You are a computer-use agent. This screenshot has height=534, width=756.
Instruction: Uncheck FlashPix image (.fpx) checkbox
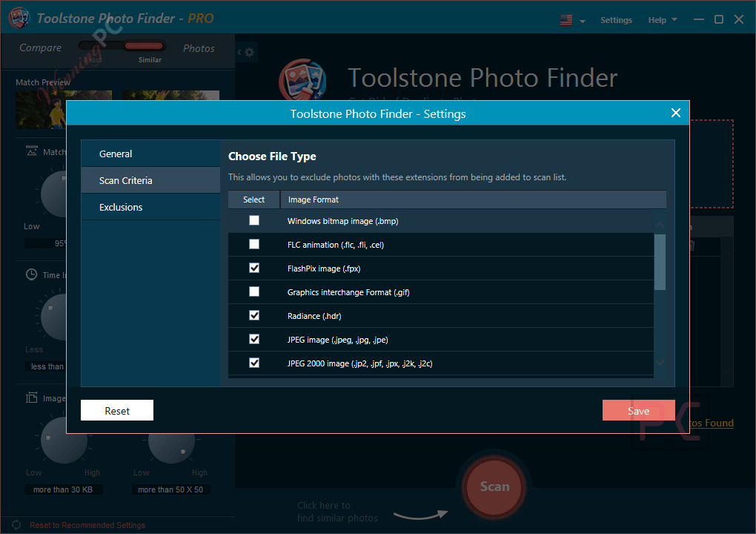pos(254,268)
